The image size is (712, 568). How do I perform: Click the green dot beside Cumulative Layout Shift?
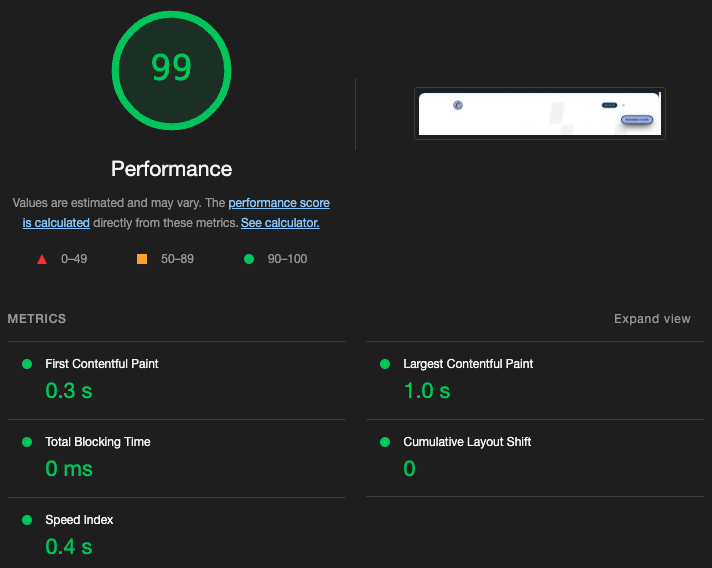coord(385,442)
